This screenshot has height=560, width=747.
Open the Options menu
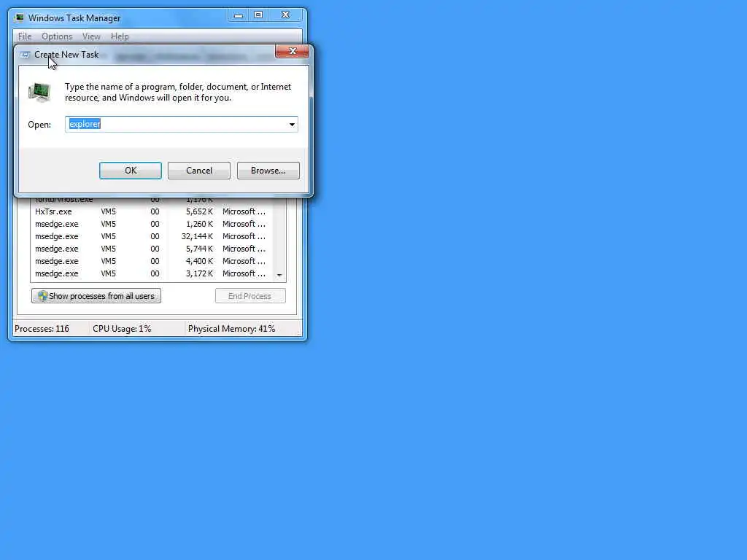pos(57,36)
